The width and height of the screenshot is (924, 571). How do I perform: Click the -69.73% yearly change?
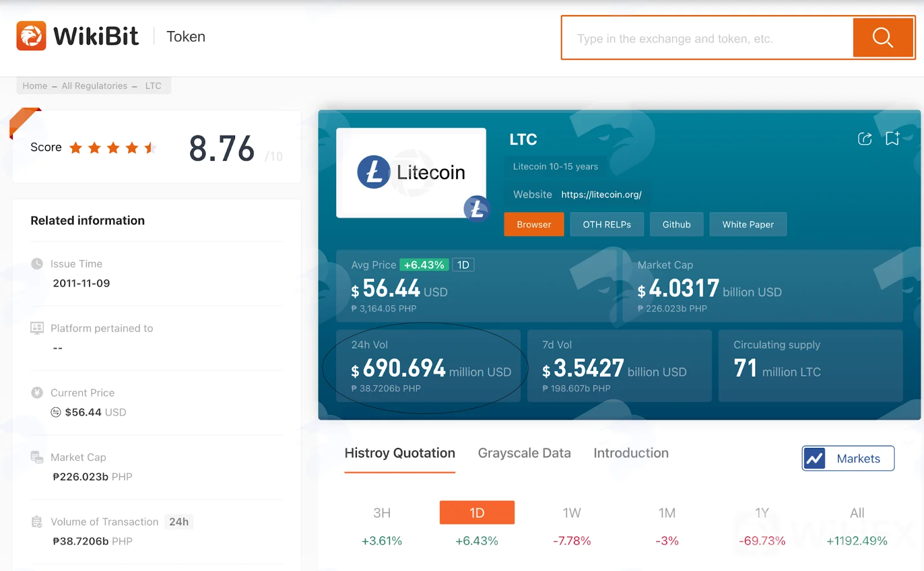click(x=762, y=541)
